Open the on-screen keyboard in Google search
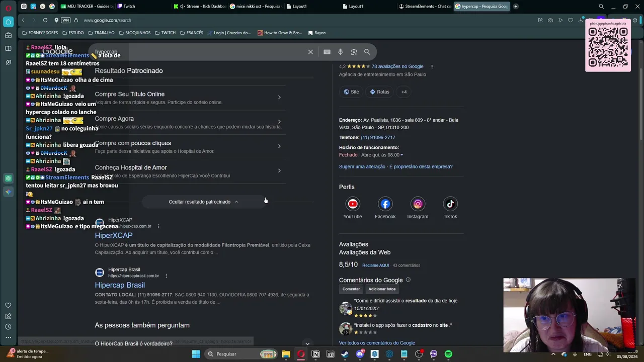Image resolution: width=644 pixels, height=362 pixels. click(327, 52)
